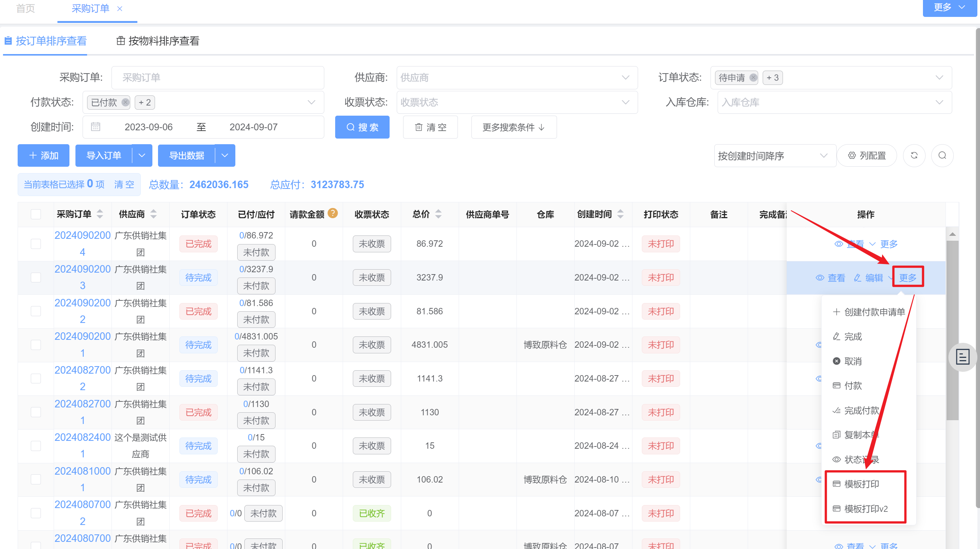Open the 入库仓库 dropdown
The width and height of the screenshot is (980, 549).
[834, 103]
